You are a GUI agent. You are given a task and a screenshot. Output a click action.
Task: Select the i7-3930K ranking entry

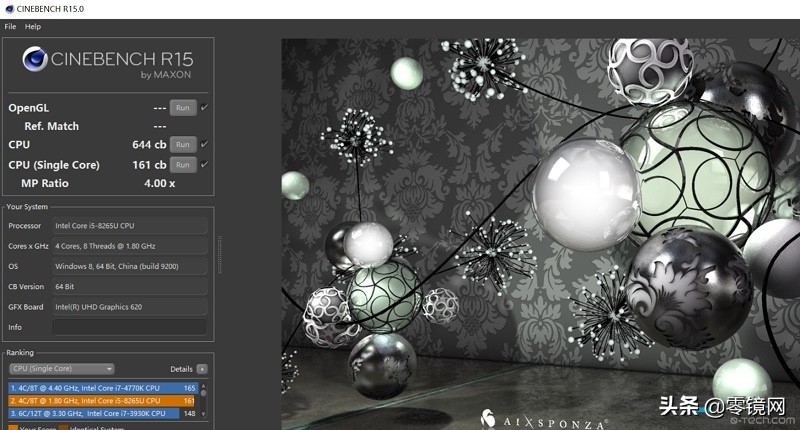[100, 412]
